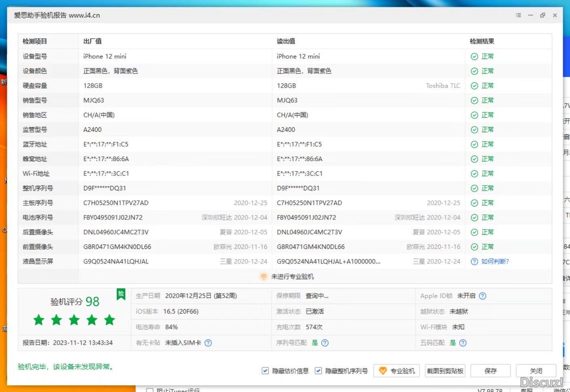Screen dimensions: 570x392
Task: Click the shield icon beside 未进行专业验机
Action: (x=264, y=276)
